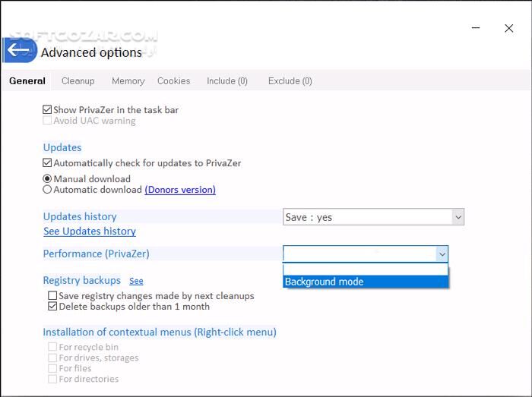Click the Donors version link
The height and width of the screenshot is (397, 532).
[180, 190]
